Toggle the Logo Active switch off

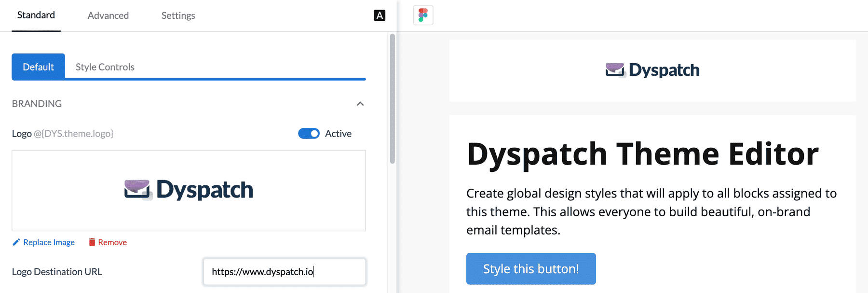point(309,134)
